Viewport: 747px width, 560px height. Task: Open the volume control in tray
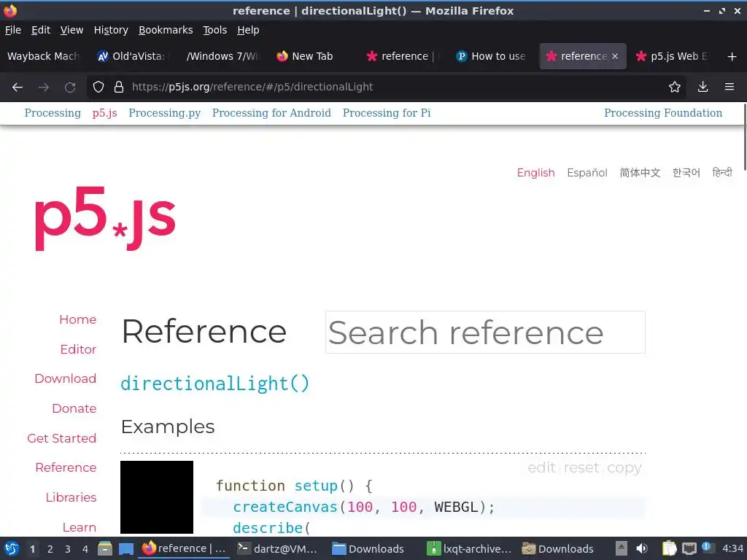[642, 548]
